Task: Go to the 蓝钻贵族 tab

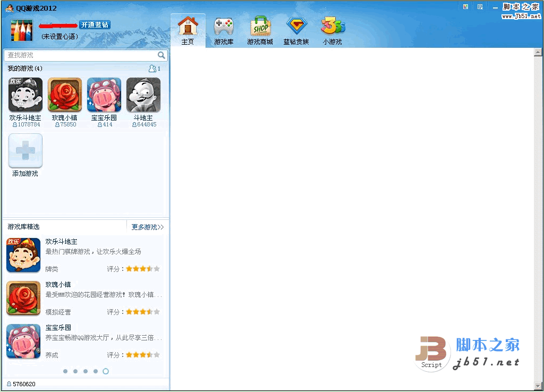Action: pyautogui.click(x=296, y=31)
